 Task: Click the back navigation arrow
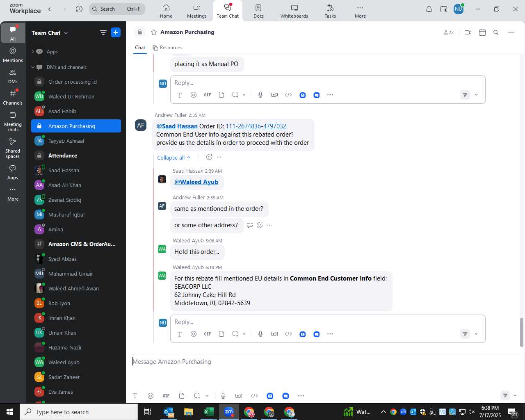[x=50, y=9]
